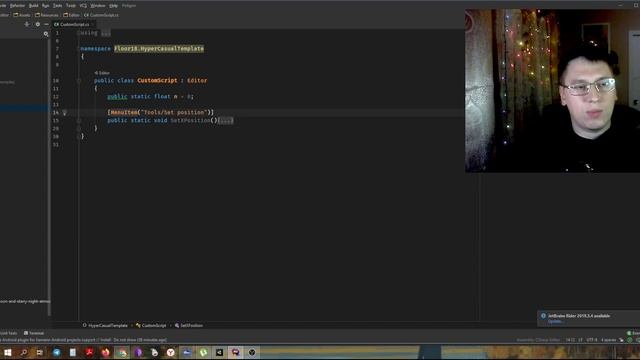Click the MenuItem attribute text

click(x=124, y=112)
